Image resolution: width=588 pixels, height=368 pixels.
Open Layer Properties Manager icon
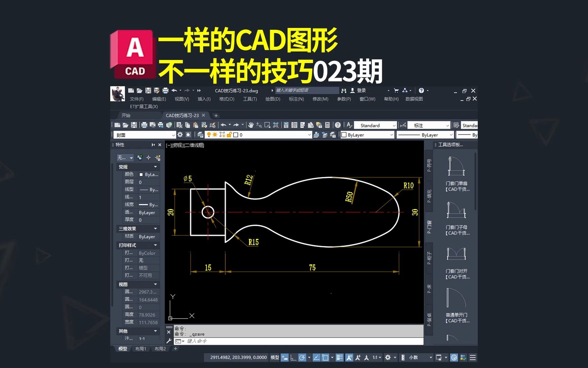[200, 135]
